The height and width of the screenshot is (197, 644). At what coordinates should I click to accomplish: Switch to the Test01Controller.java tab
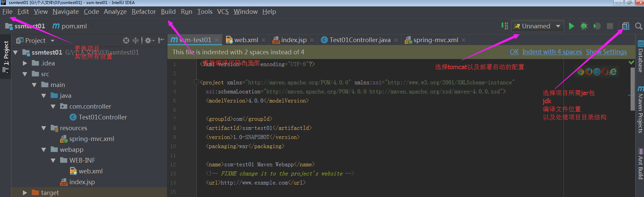coord(360,40)
